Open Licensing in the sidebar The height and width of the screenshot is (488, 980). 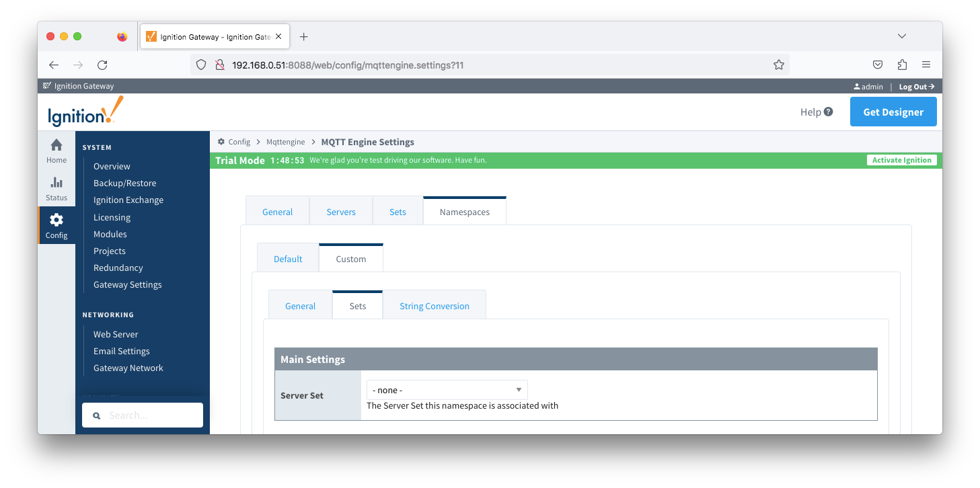point(112,217)
